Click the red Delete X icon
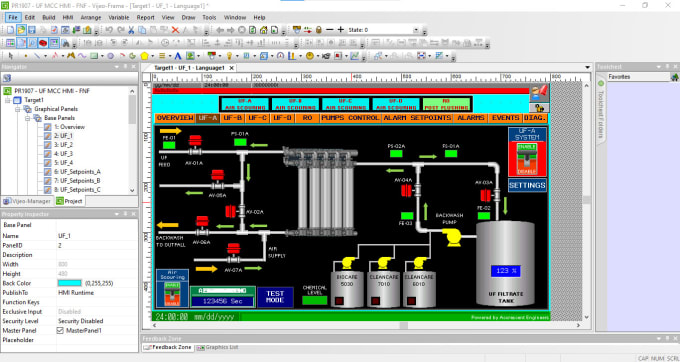 175,30
